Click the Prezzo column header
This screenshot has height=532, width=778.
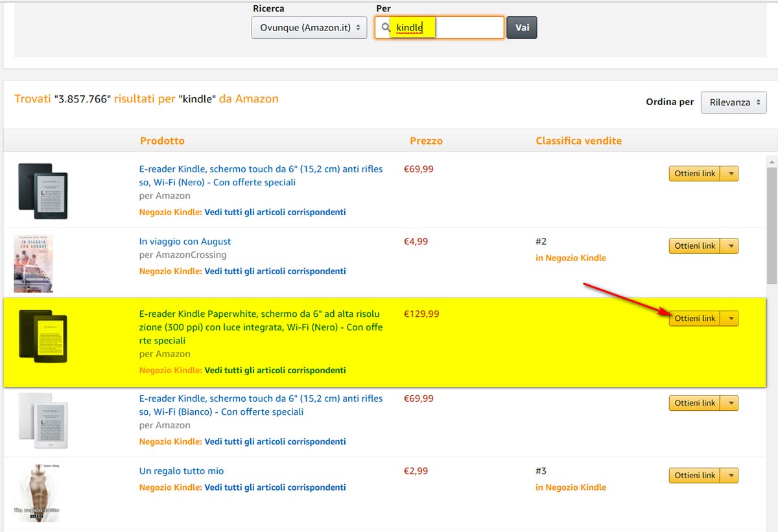point(426,141)
